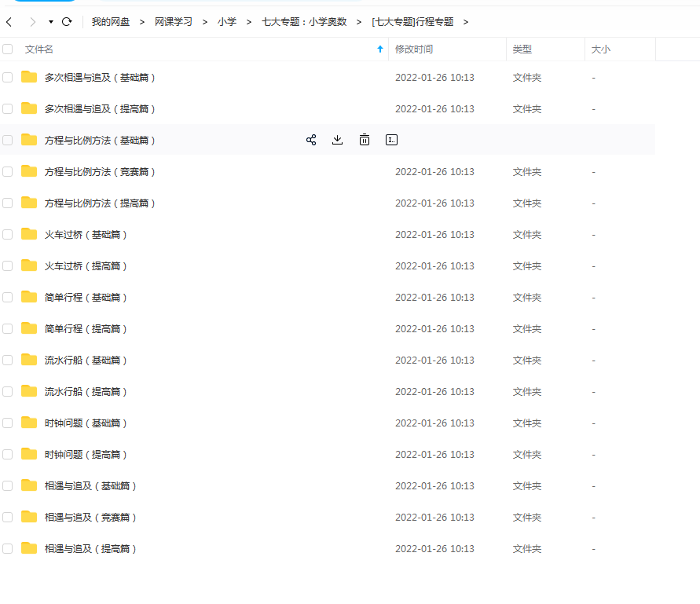Screen dimensions: 700x604
Task: Go to 七大专题：小学奥数 breadcrumb
Action: click(304, 22)
